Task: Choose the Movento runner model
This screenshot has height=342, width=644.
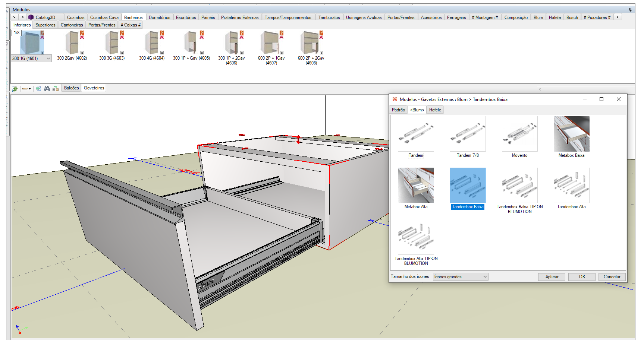Action: (x=519, y=137)
